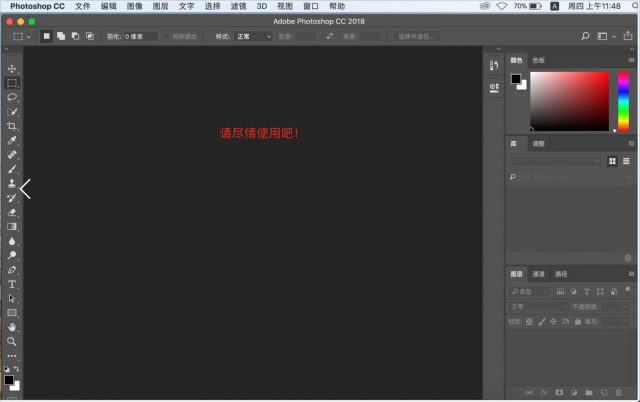This screenshot has height=402, width=640.
Task: Open the Edit Toolbar three-dots menu
Action: (x=12, y=356)
